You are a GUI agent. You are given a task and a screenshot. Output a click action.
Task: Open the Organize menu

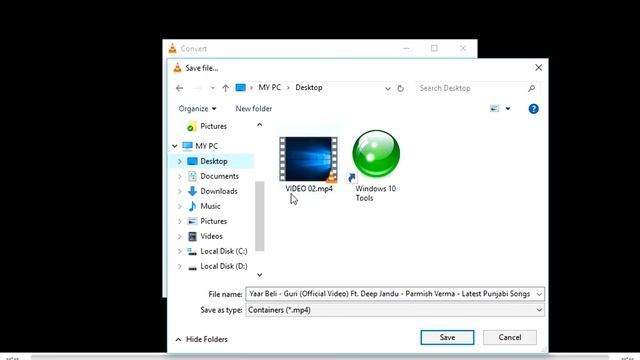pyautogui.click(x=198, y=109)
